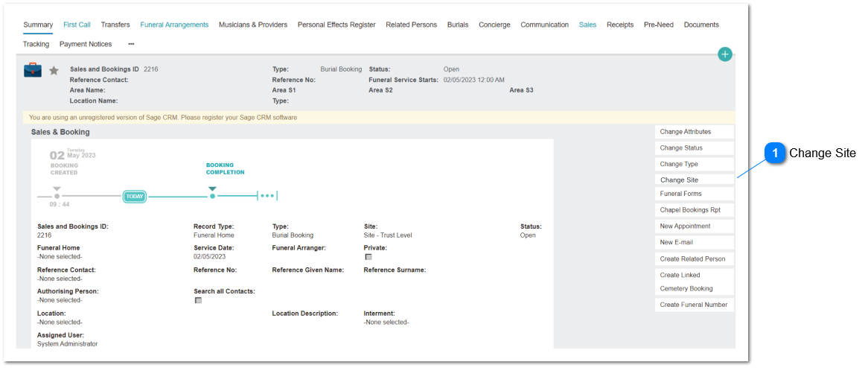Viewport: 868px width, 368px height.
Task: Click System Administrator assigned user text
Action: (68, 343)
